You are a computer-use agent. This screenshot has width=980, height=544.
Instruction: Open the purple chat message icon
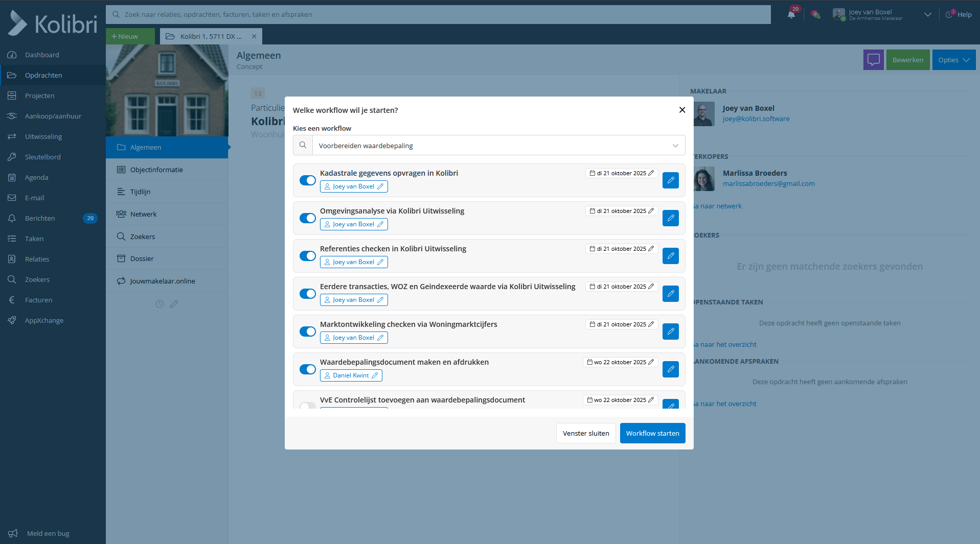tap(873, 60)
